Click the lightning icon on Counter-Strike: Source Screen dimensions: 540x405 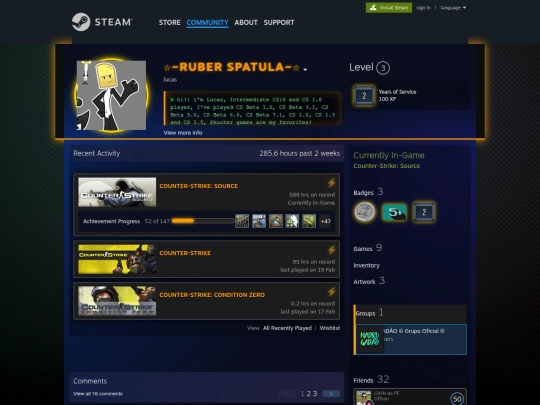(x=331, y=183)
